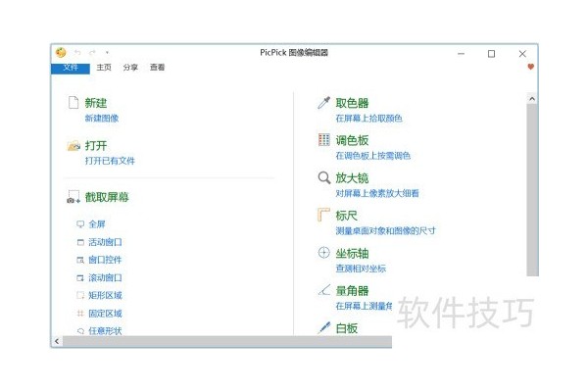Minimize the PicPick window
Screen dimensions: 588x392
pos(462,54)
